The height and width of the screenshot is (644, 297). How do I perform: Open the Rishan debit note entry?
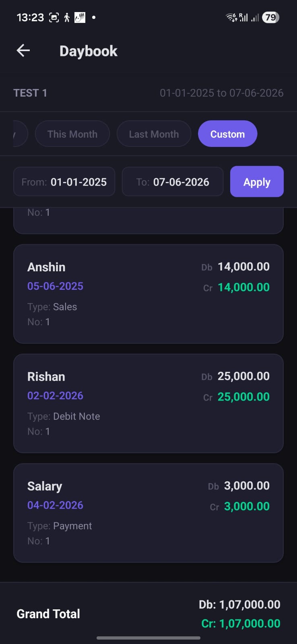(148, 403)
